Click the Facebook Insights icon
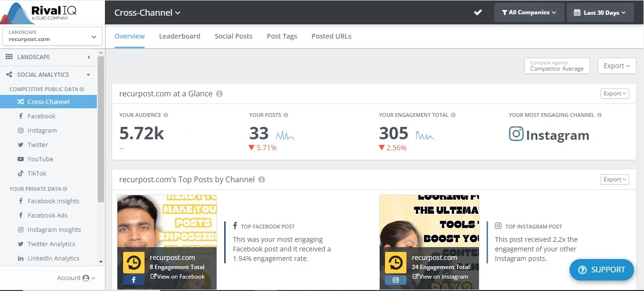The width and height of the screenshot is (644, 291). tap(21, 201)
